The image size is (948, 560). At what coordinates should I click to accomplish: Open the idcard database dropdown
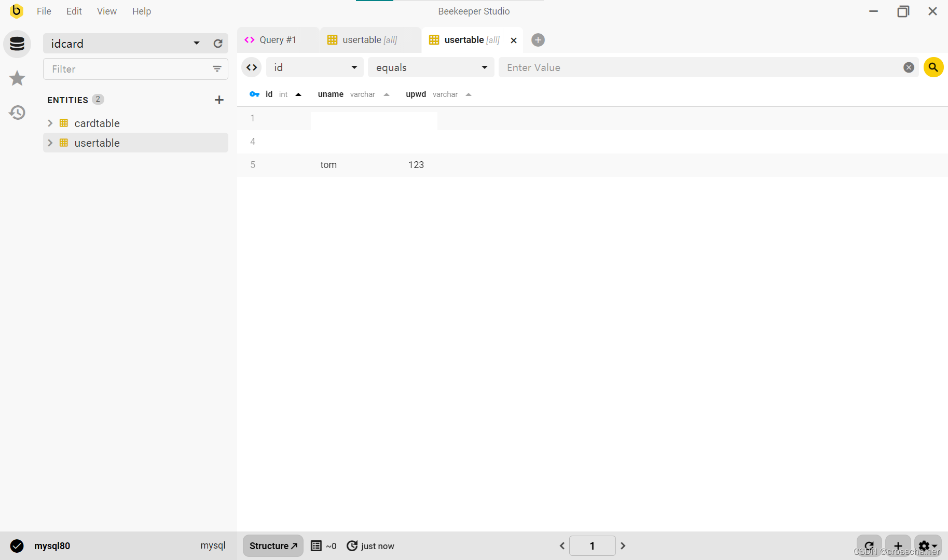(x=126, y=44)
